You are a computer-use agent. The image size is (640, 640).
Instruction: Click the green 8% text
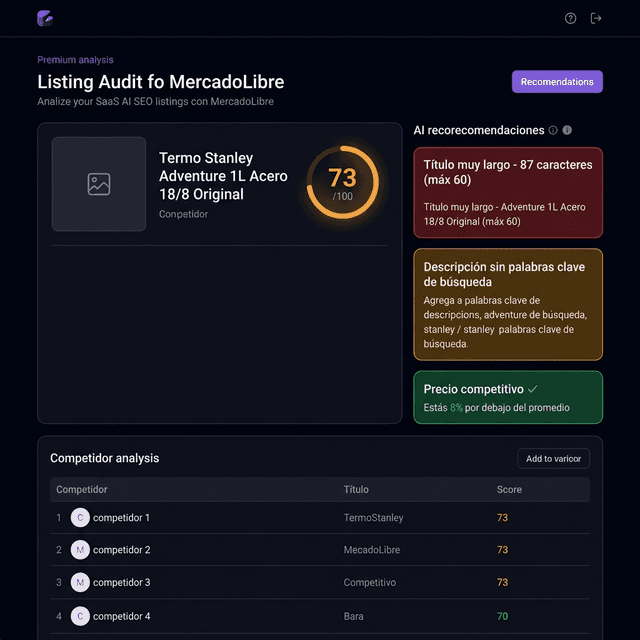pyautogui.click(x=456, y=407)
